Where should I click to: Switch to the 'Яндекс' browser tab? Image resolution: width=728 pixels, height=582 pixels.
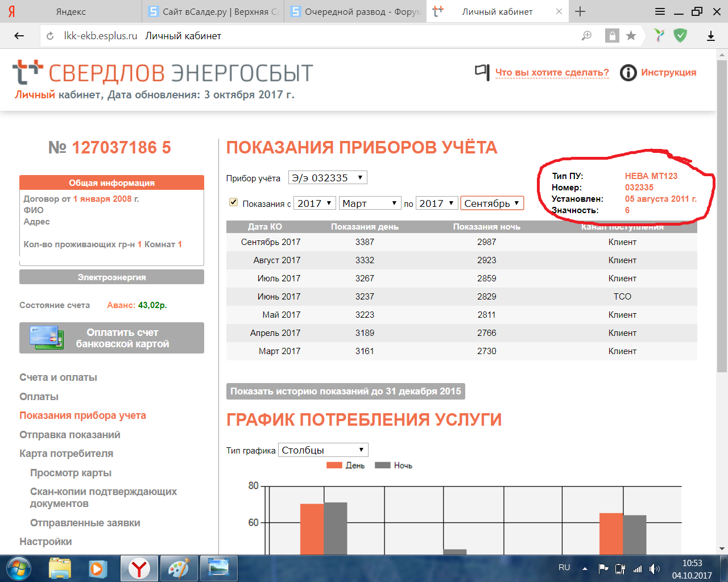click(x=71, y=11)
